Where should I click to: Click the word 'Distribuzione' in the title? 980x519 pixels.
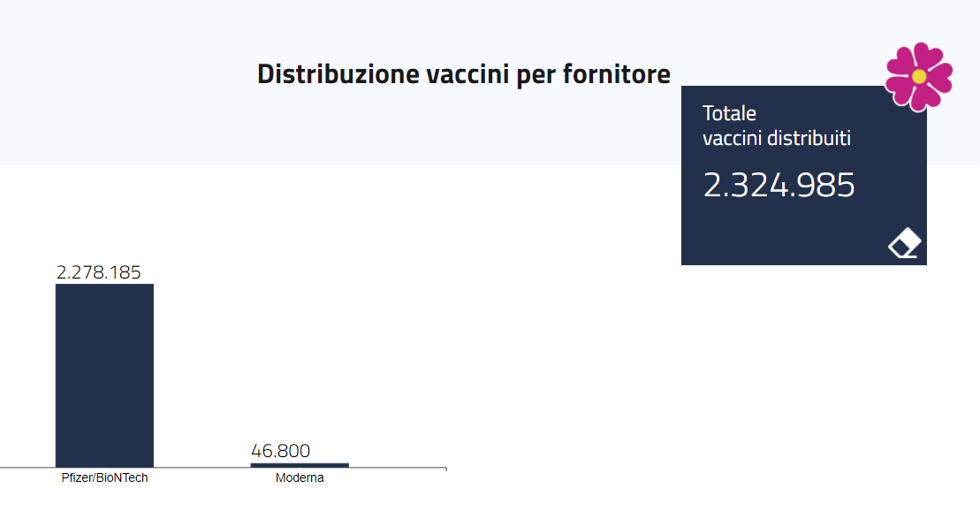338,73
